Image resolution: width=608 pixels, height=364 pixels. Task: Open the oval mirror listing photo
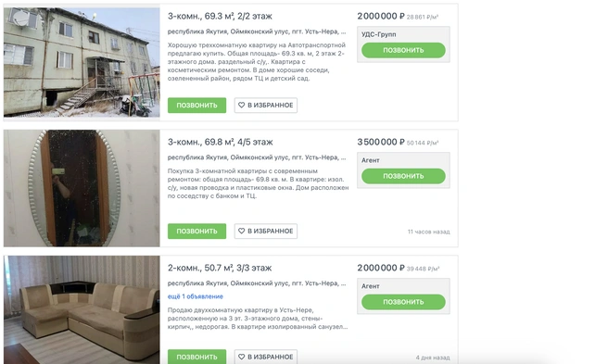coord(82,188)
